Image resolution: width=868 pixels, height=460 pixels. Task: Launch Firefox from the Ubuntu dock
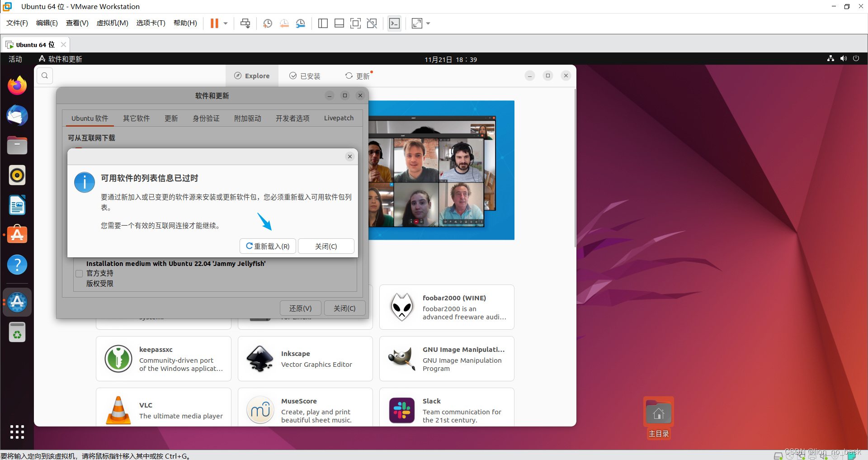point(17,85)
